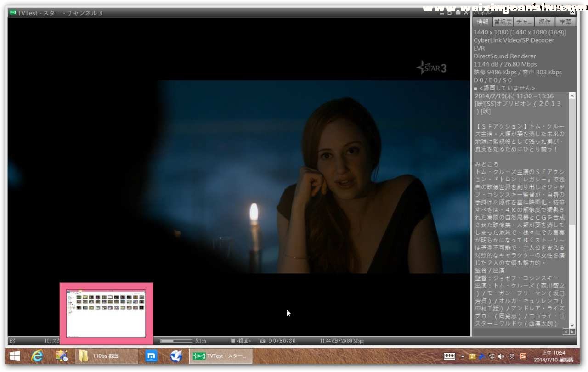Expand the hidden tray icons arrow

463,356
